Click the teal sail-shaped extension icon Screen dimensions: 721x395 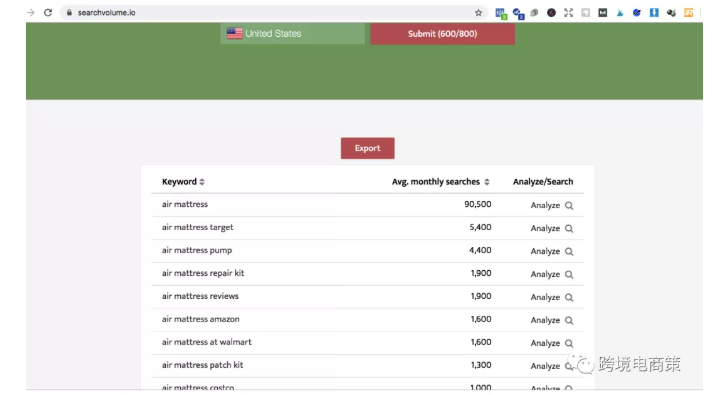tap(620, 13)
